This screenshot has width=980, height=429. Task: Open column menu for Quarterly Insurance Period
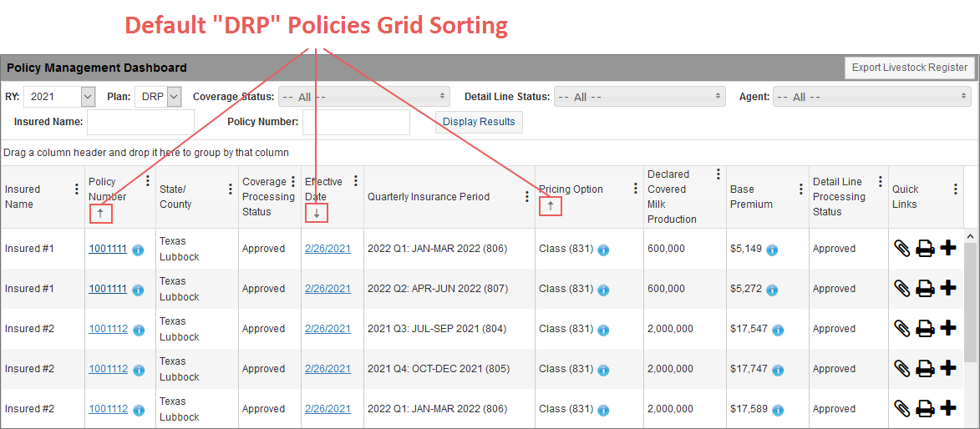click(x=527, y=197)
